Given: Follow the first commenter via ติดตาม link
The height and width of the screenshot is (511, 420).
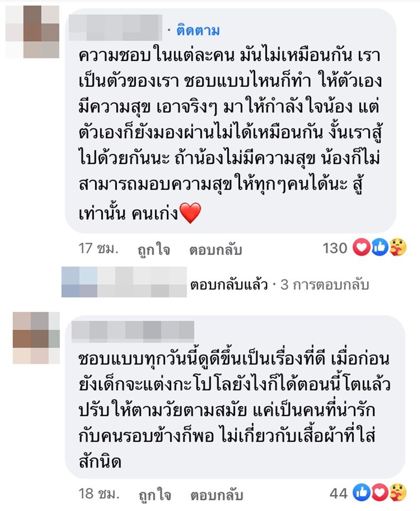Looking at the screenshot, I should point(198,31).
